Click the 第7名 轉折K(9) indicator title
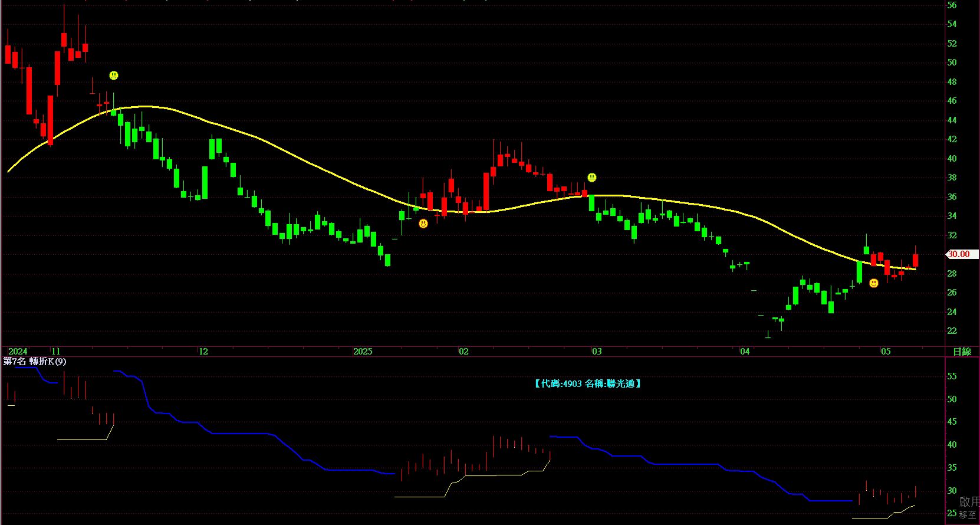The width and height of the screenshot is (980, 525). pyautogui.click(x=35, y=362)
